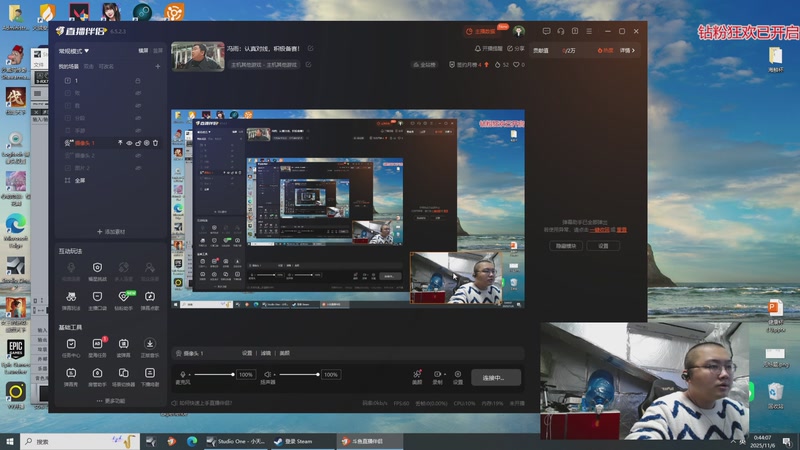The width and height of the screenshot is (800, 450).
Task: Add a new scene with plus icon
Action: (158, 66)
